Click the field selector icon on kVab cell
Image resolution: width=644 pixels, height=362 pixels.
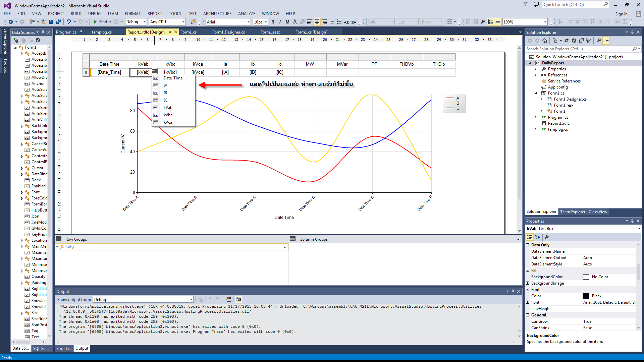pos(154,71)
